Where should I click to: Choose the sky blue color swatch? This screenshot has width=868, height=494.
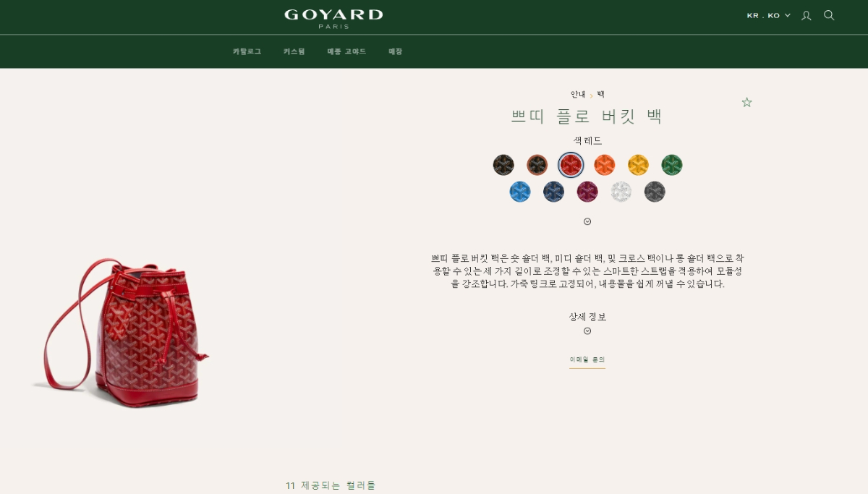click(520, 192)
